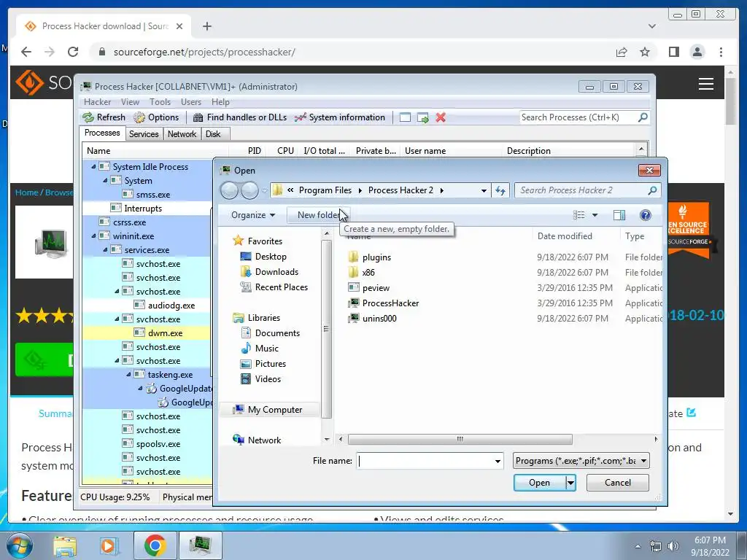Collapse the System Idle Process node

click(94, 167)
